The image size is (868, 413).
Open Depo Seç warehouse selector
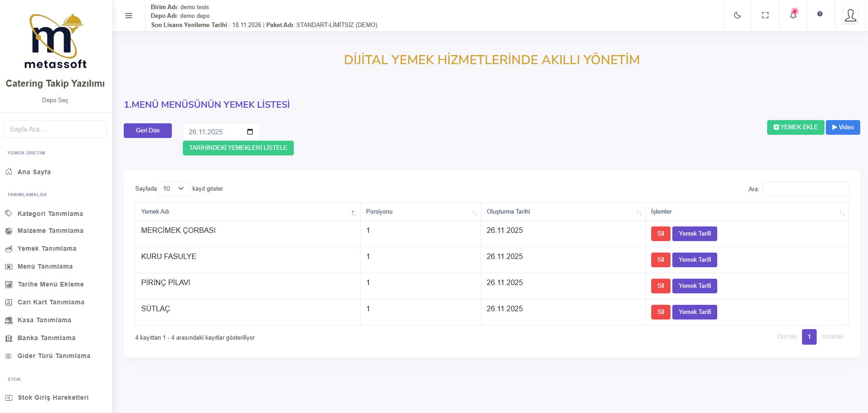[55, 100]
